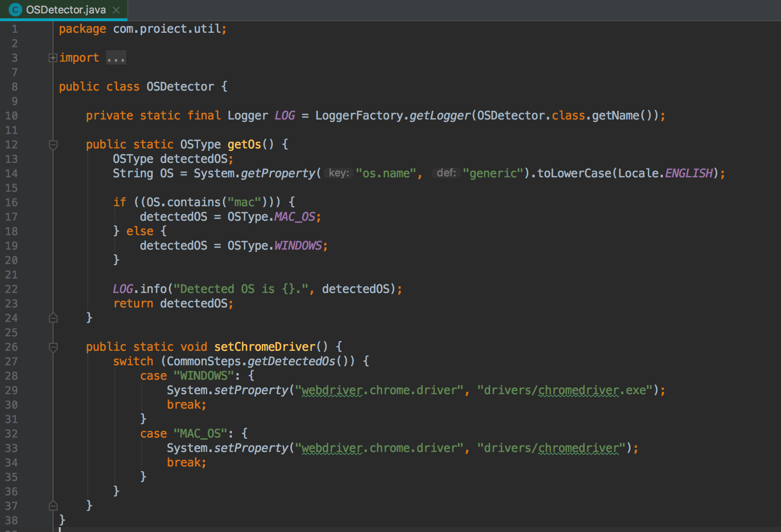Screen dimensions: 781x532
Task: Close the OSDetector.java tab
Action: 116,10
